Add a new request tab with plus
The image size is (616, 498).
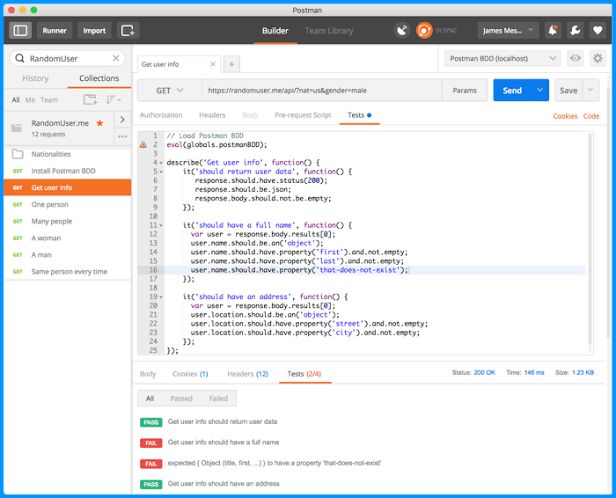point(231,63)
